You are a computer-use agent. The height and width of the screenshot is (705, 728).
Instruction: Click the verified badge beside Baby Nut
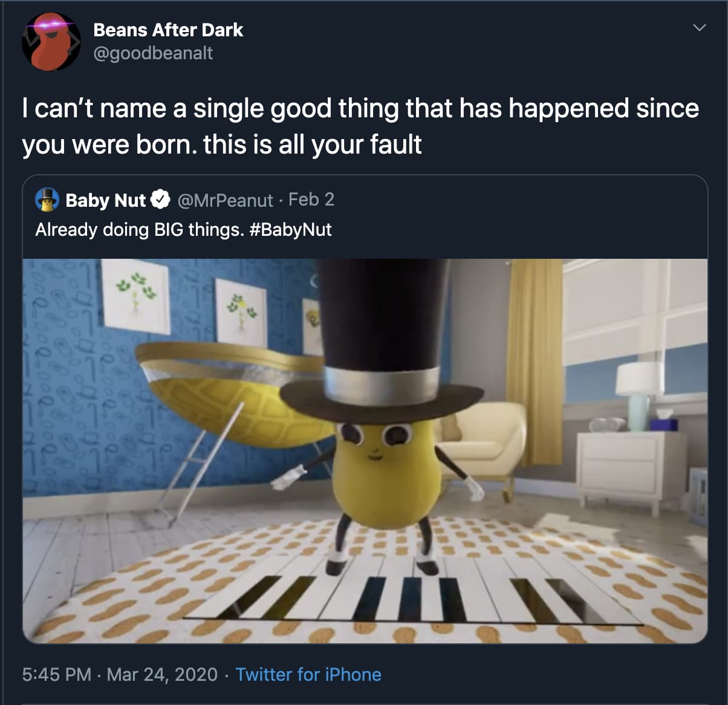[x=160, y=200]
